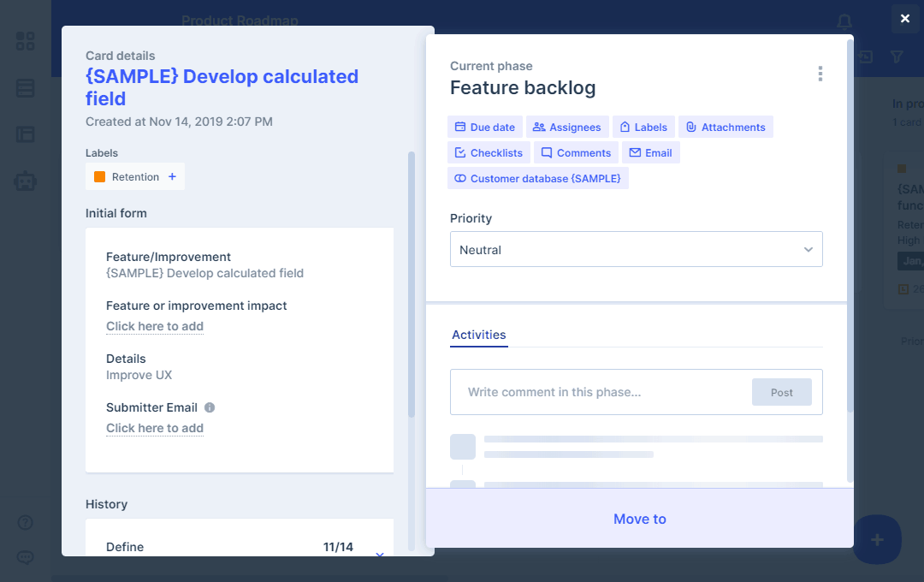Viewport: 924px width, 582px height.
Task: Click the blue plus floating button
Action: [x=877, y=539]
